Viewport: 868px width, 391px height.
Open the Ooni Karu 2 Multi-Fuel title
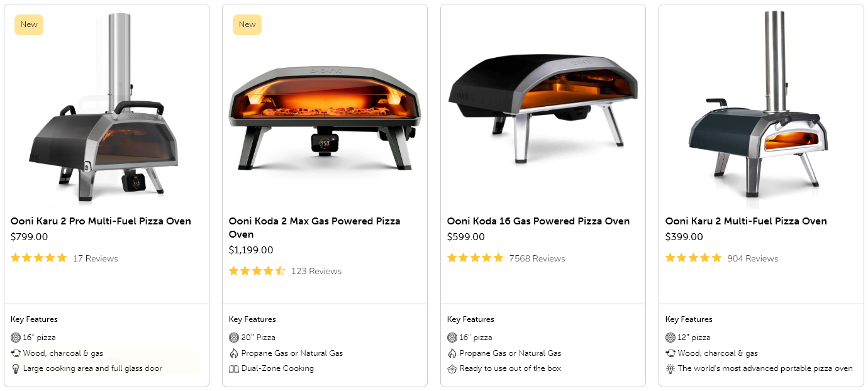tap(746, 221)
